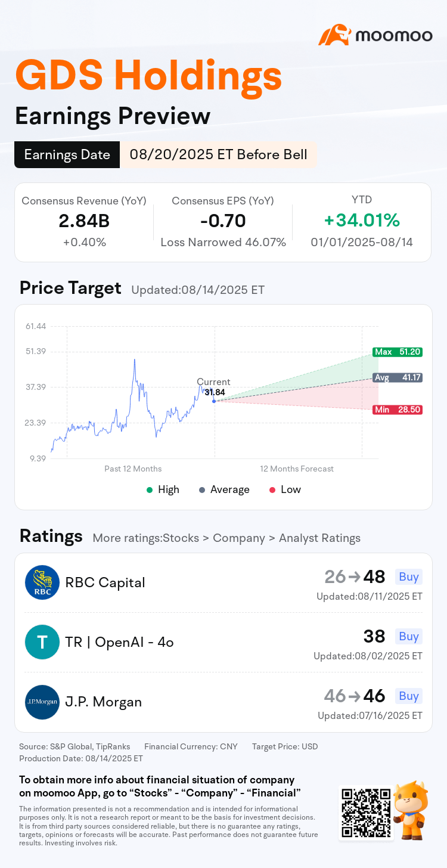Image resolution: width=447 pixels, height=868 pixels.
Task: Select the YTD +34.01% value
Action: (x=362, y=221)
